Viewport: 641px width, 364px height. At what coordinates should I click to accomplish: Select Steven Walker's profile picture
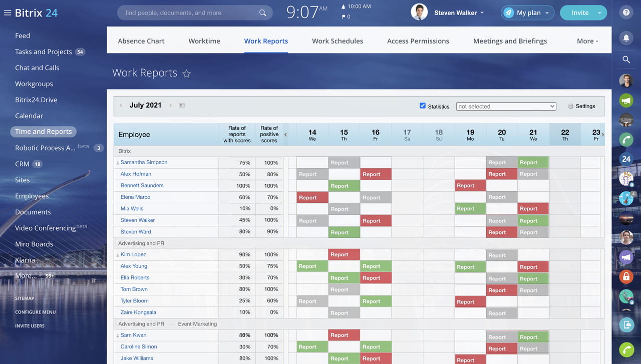coord(419,12)
